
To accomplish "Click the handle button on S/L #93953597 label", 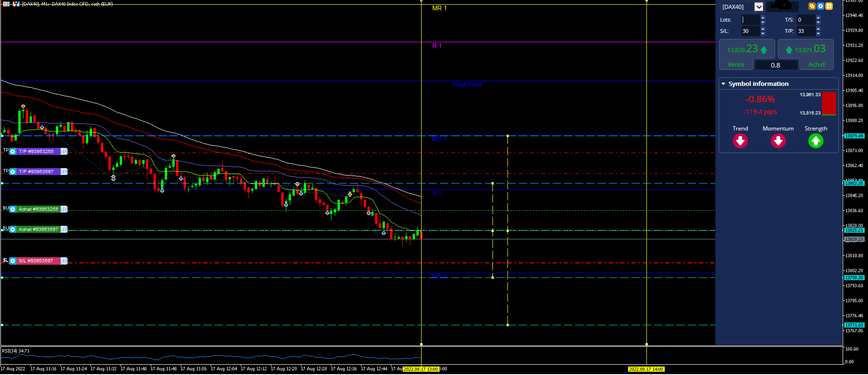I will pyautogui.click(x=64, y=261).
